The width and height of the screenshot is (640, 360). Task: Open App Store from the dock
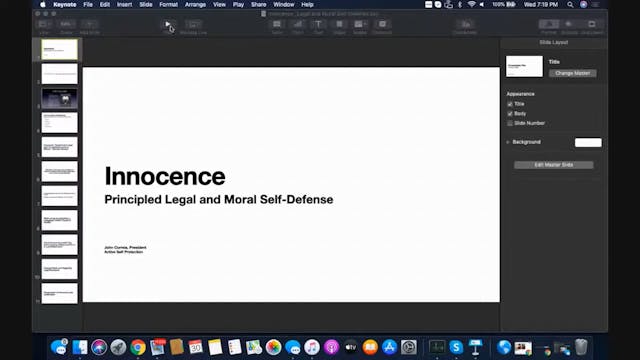click(389, 347)
